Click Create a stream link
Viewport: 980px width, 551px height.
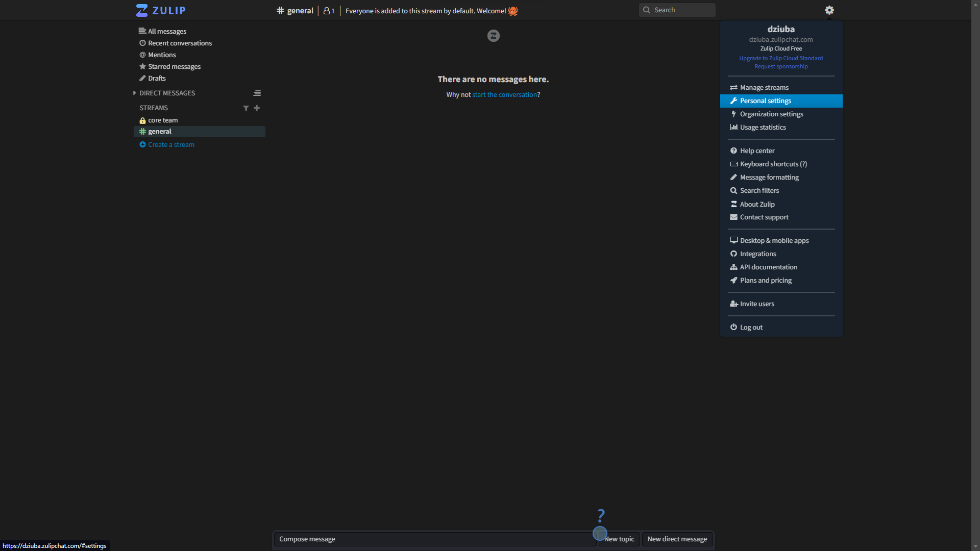(x=171, y=144)
